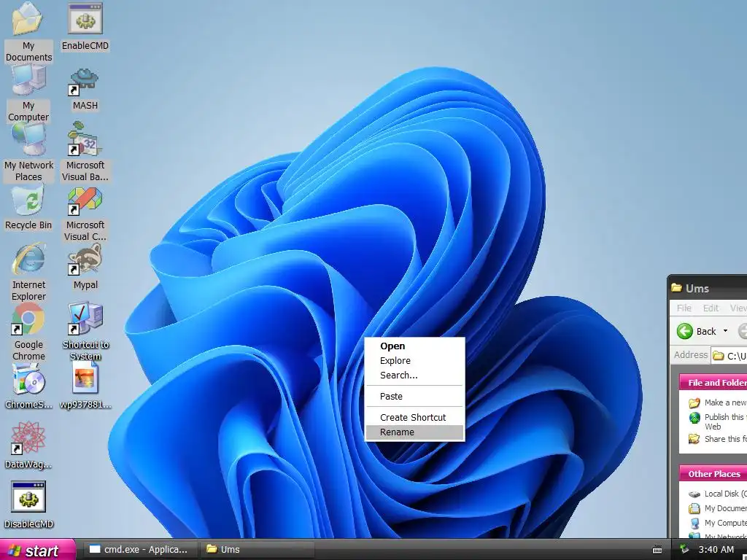Image resolution: width=747 pixels, height=560 pixels.
Task: Choose Search... from the context menu
Action: pos(414,376)
